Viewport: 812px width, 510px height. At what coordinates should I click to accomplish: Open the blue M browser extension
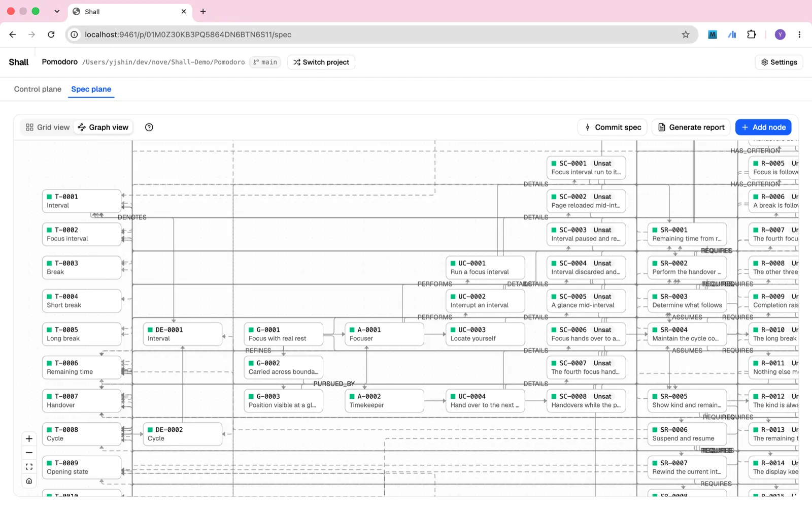coord(713,35)
